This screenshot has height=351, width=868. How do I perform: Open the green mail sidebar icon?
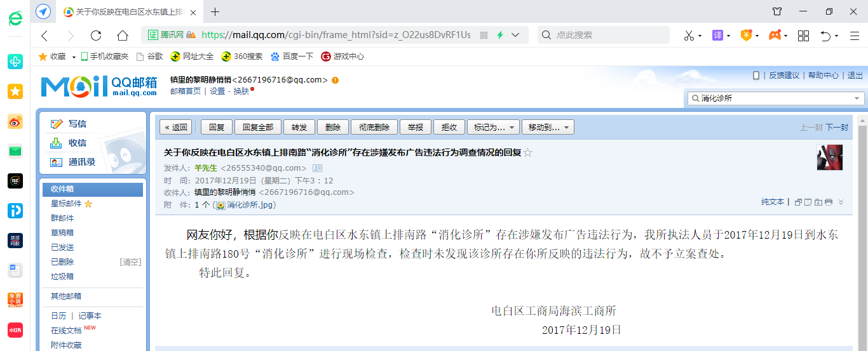pyautogui.click(x=15, y=151)
